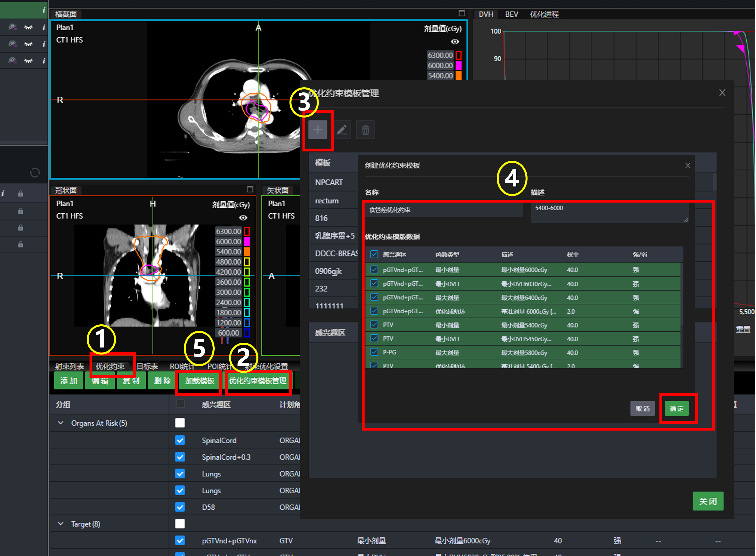Uncheck the SpinalCord+0.3 checkbox
The width and height of the screenshot is (756, 556).
tap(180, 457)
